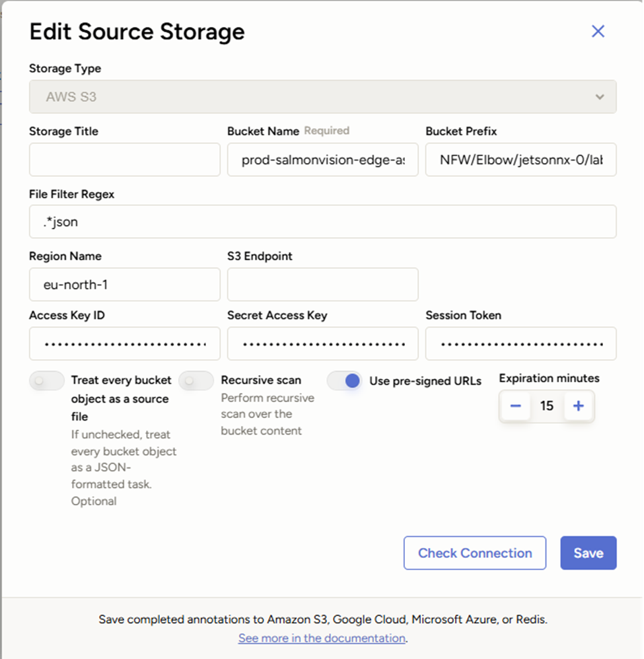Select the Secret Access Key input
Viewport: 644px width, 659px height.
[322, 343]
